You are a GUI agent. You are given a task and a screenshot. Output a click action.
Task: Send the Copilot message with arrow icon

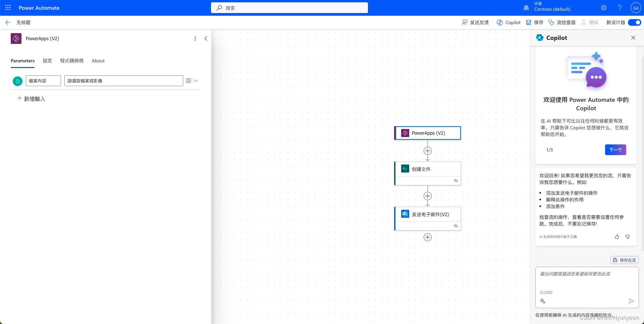tap(631, 301)
